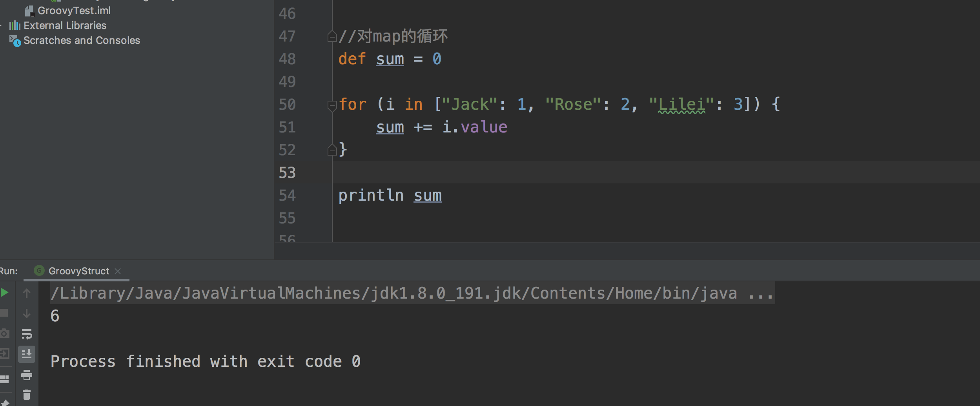The height and width of the screenshot is (406, 980).
Task: Expand the java command line in console
Action: 413,293
